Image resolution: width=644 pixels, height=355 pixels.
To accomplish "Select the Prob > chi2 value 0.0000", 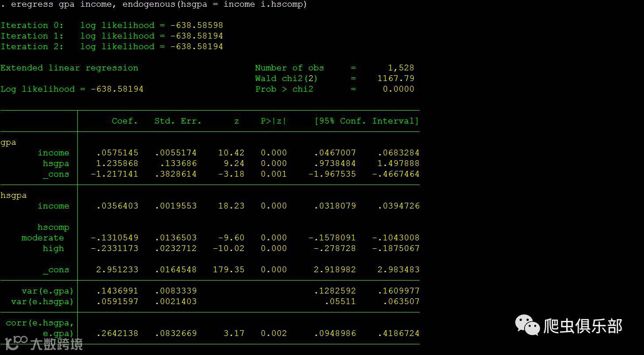I will click(x=399, y=89).
